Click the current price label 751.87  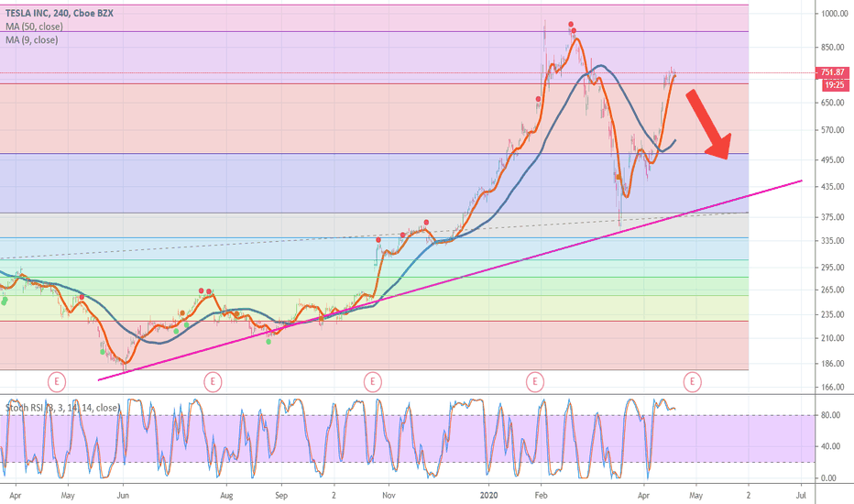pyautogui.click(x=833, y=72)
